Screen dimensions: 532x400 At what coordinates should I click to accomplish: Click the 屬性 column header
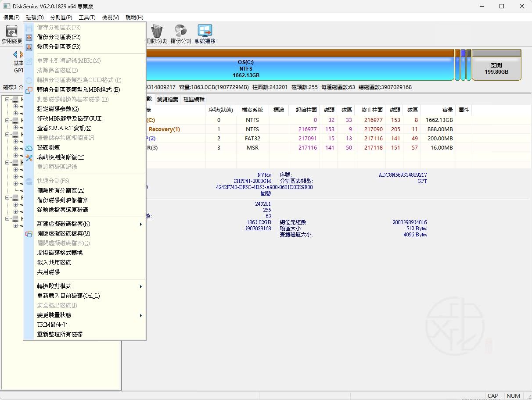pyautogui.click(x=464, y=110)
